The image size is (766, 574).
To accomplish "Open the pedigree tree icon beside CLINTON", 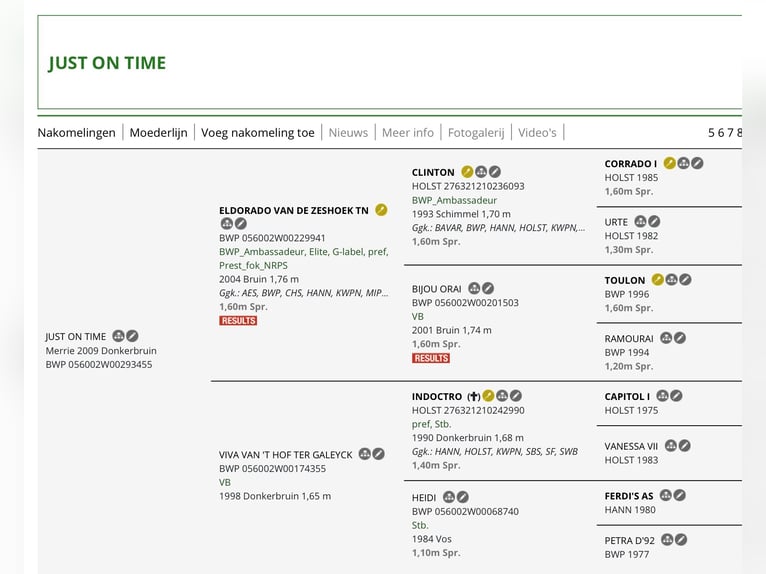I will pos(481,172).
